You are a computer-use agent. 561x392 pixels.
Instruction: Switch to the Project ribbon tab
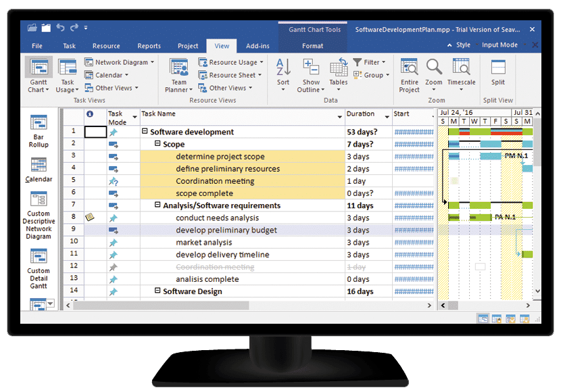pyautogui.click(x=188, y=46)
